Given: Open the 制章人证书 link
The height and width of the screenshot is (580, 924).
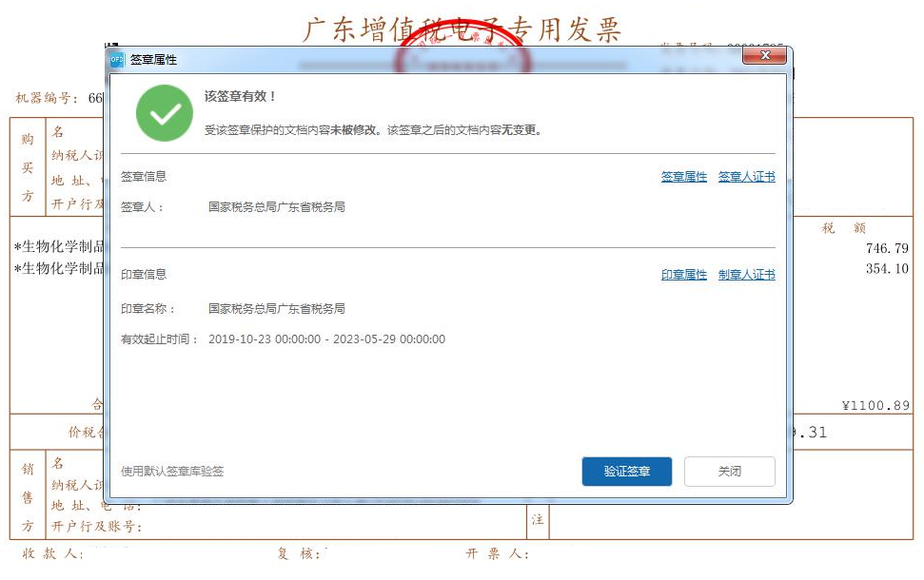Looking at the screenshot, I should (747, 275).
